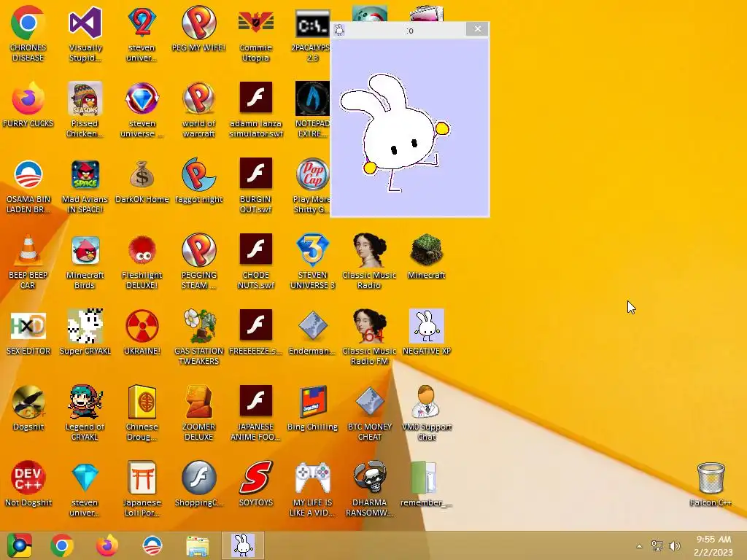
Task: Open the VMO Support Chat icon
Action: pos(426,402)
